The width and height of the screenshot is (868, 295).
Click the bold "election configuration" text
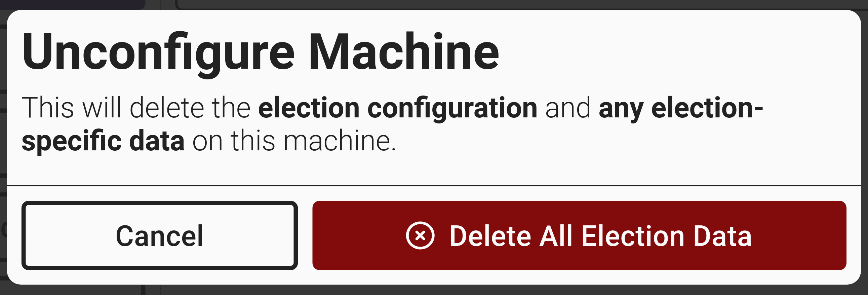click(x=398, y=108)
